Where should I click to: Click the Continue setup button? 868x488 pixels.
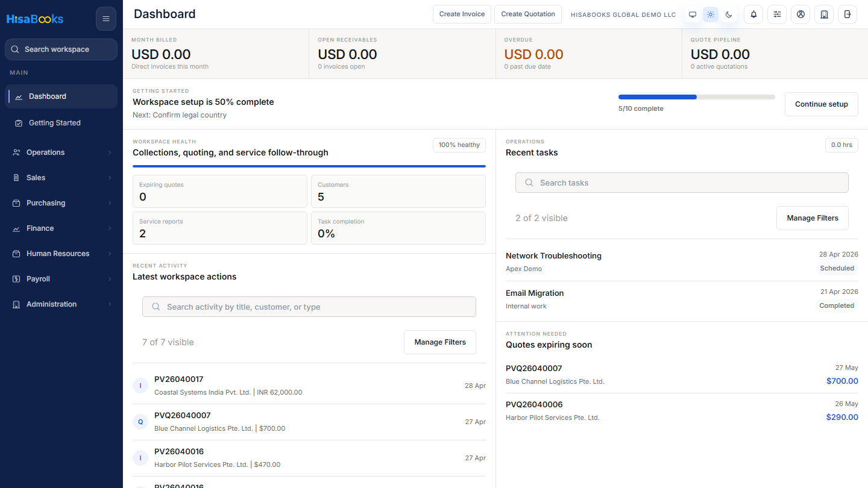coord(821,104)
